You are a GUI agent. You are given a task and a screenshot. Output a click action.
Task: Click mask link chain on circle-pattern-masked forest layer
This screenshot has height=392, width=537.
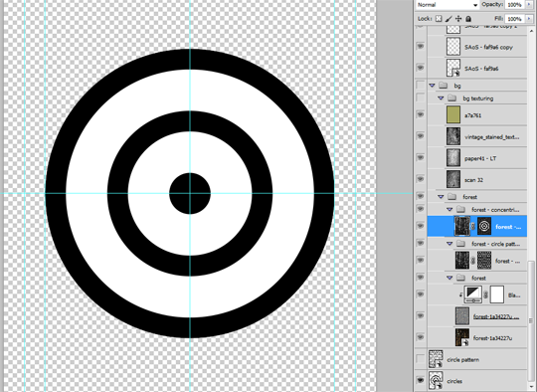pos(473,261)
